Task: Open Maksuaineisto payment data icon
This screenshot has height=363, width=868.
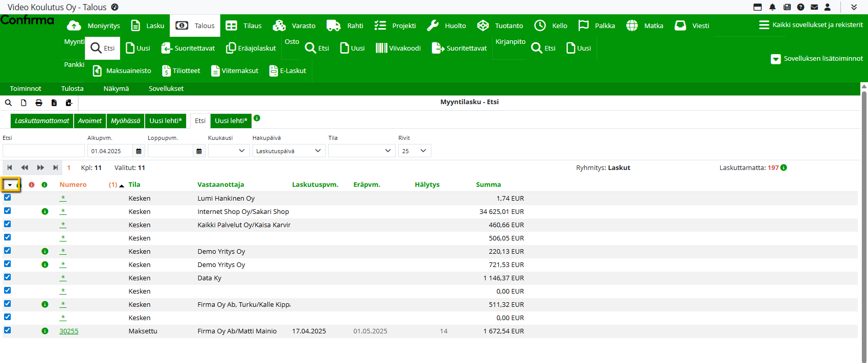Action: [x=97, y=71]
